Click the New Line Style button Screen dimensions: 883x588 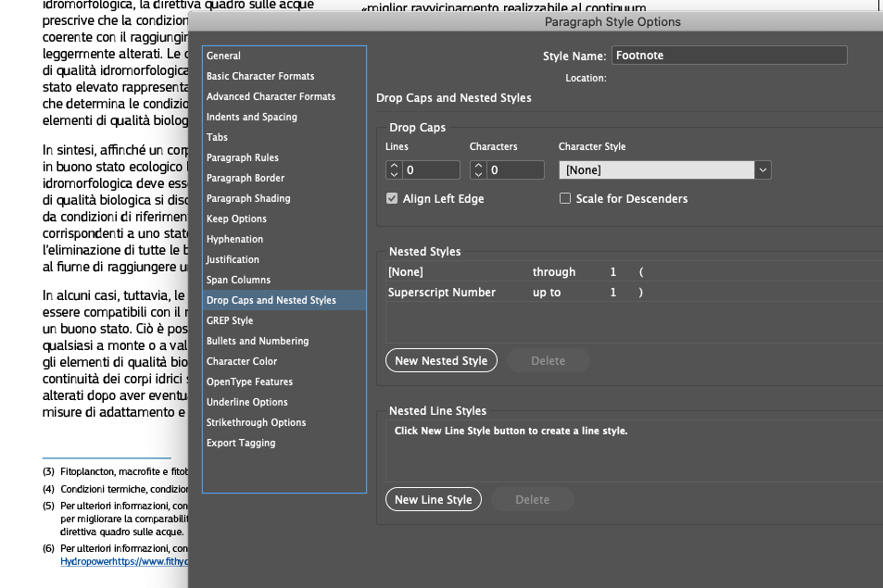pyautogui.click(x=433, y=499)
